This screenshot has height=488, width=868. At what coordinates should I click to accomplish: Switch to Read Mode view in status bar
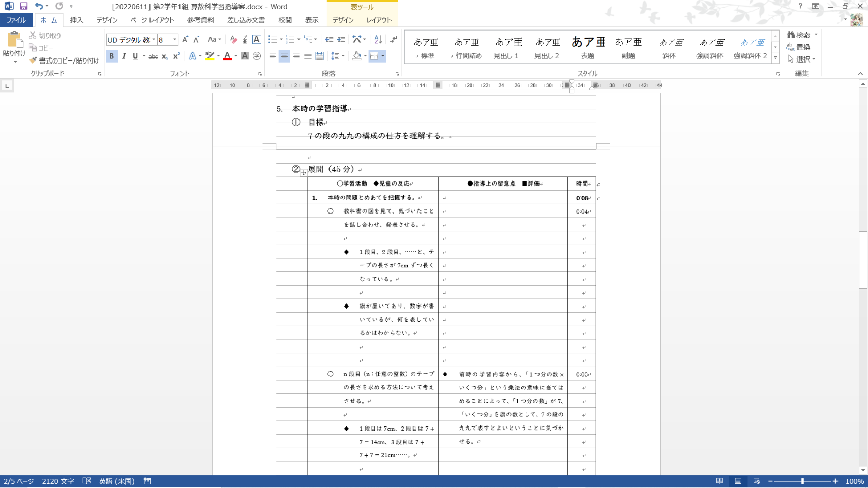tap(720, 481)
